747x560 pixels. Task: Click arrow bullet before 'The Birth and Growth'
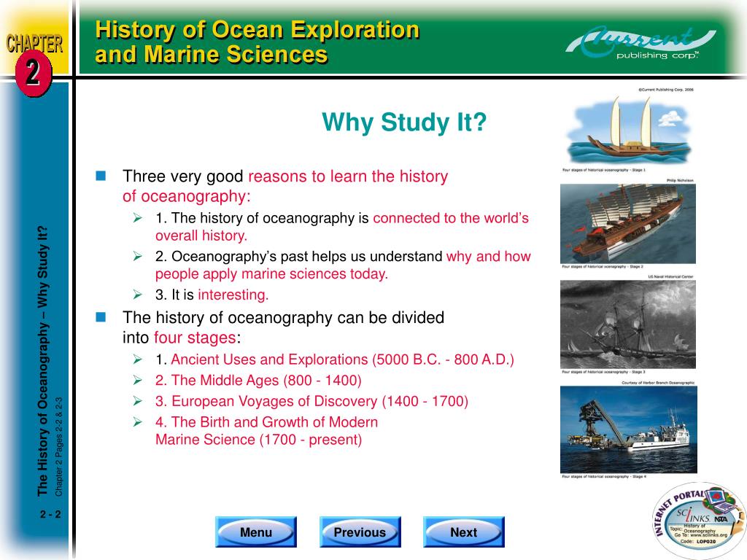tap(138, 422)
